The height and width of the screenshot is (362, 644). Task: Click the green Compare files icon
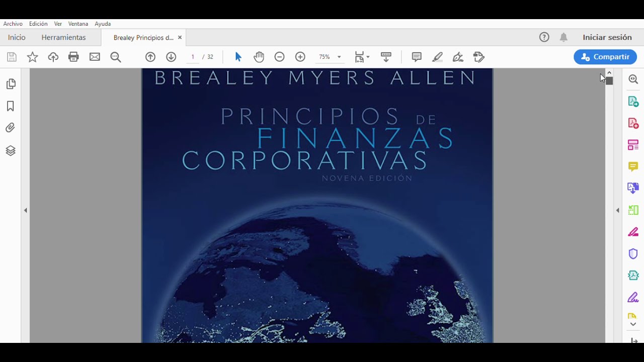[x=633, y=210]
